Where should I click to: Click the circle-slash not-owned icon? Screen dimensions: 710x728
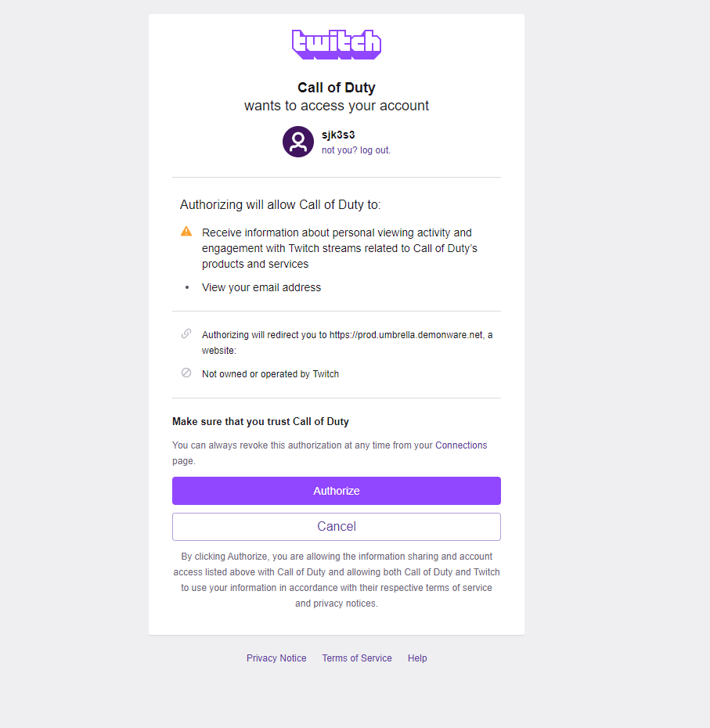click(186, 373)
